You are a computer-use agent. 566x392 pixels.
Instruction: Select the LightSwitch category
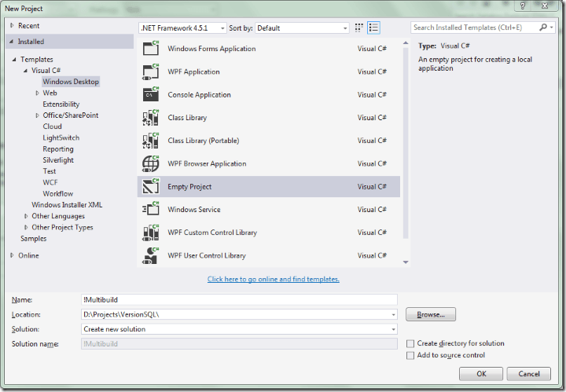61,137
